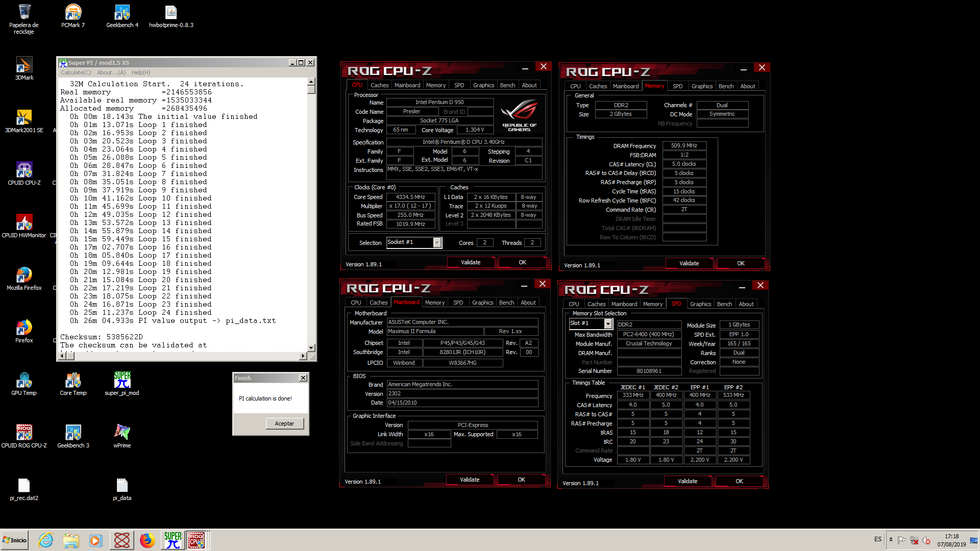980x551 pixels.
Task: Close the Finish dialog
Action: [303, 378]
